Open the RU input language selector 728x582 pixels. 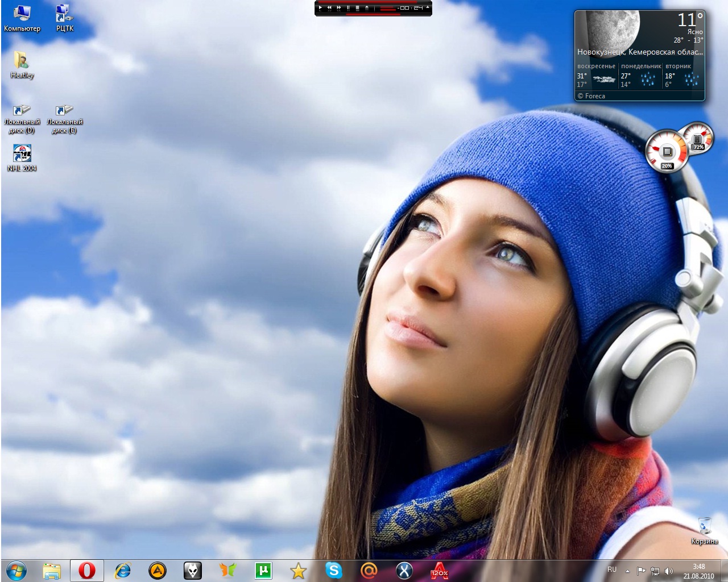(612, 569)
